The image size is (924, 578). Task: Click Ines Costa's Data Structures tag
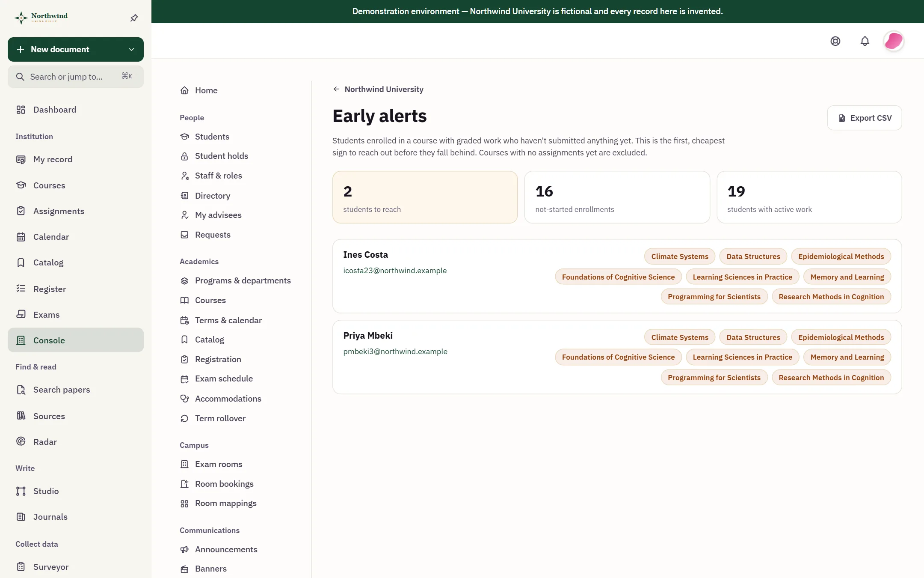753,256
